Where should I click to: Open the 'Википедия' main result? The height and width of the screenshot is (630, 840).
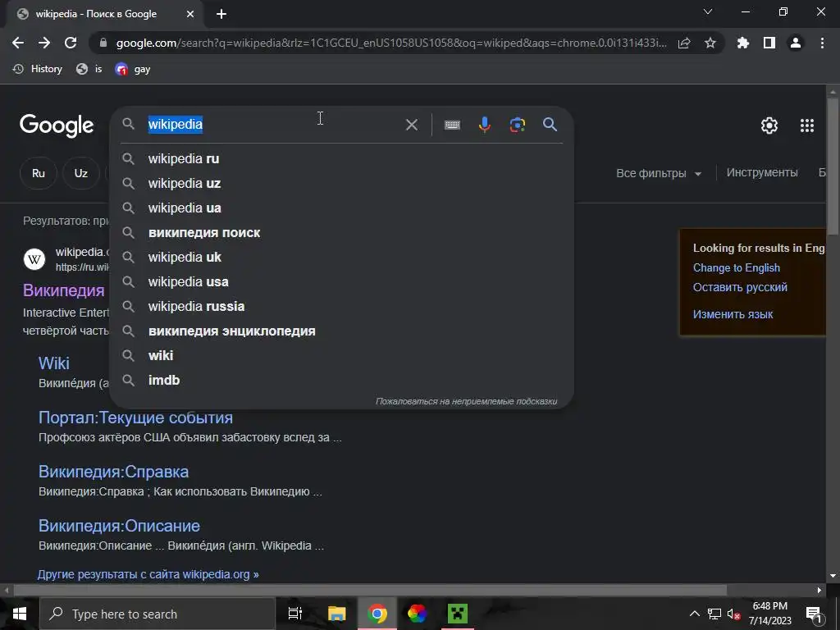64,290
